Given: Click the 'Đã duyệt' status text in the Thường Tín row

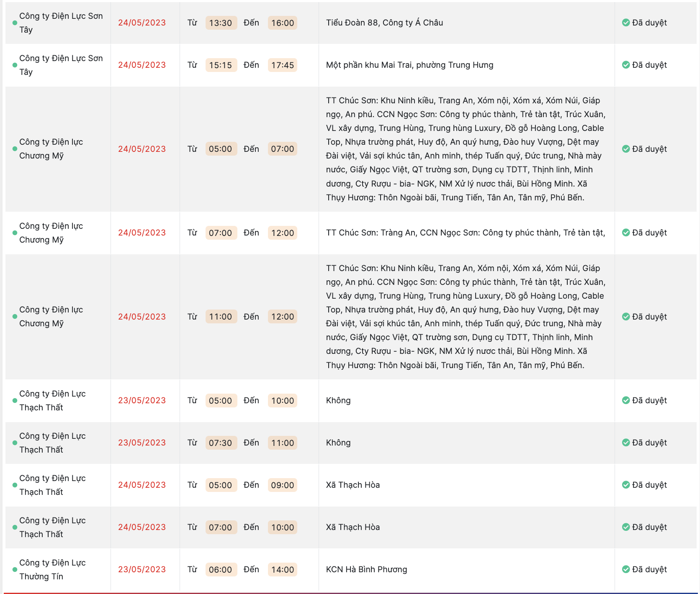Looking at the screenshot, I should coord(649,569).
